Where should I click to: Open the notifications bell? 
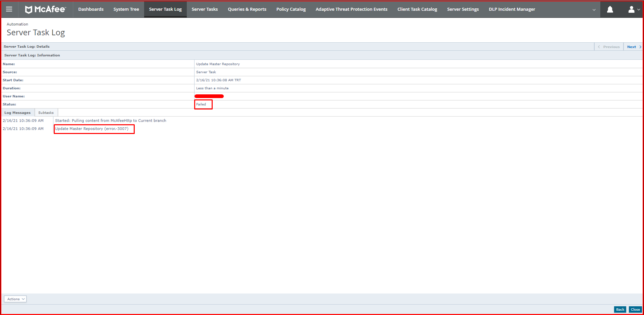pos(610,9)
